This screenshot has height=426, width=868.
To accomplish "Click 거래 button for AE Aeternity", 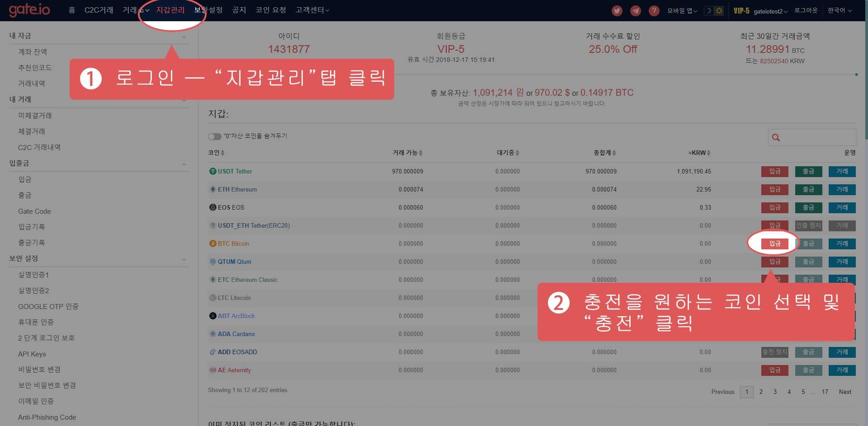I will point(842,370).
